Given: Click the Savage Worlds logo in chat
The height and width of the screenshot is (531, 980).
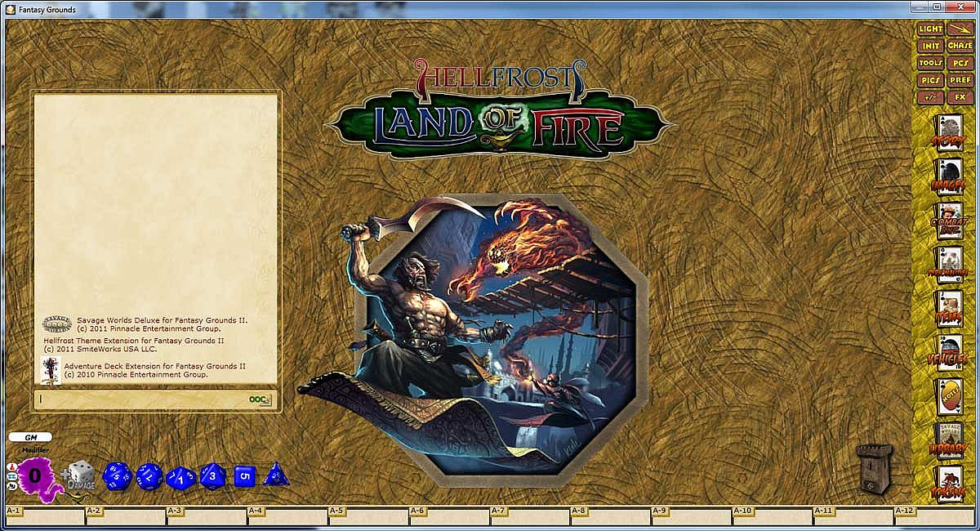Looking at the screenshot, I should pyautogui.click(x=57, y=324).
